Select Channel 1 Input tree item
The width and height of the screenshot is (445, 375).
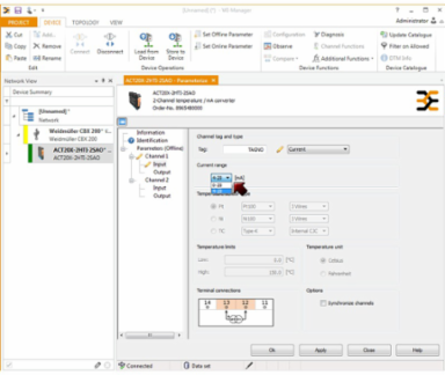click(159, 164)
